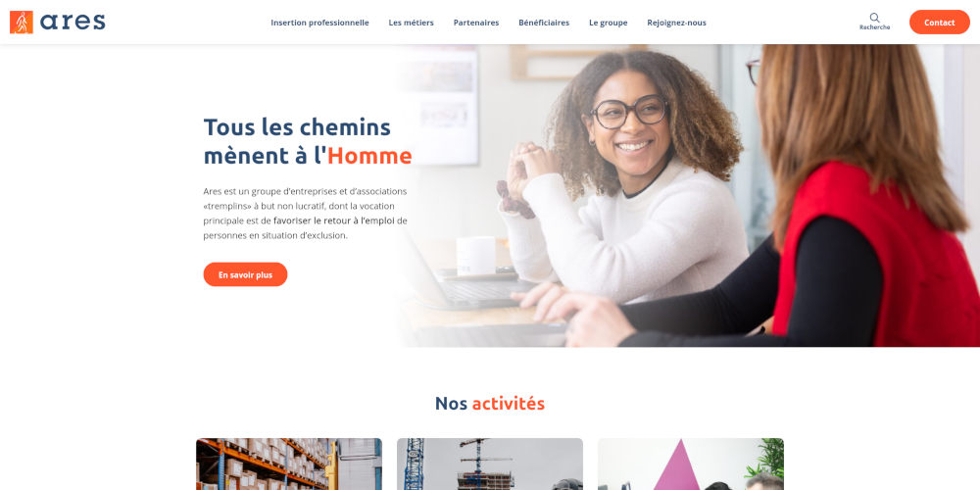Open the pink triangle activity thumbnail
The width and height of the screenshot is (980, 490).
(x=691, y=464)
